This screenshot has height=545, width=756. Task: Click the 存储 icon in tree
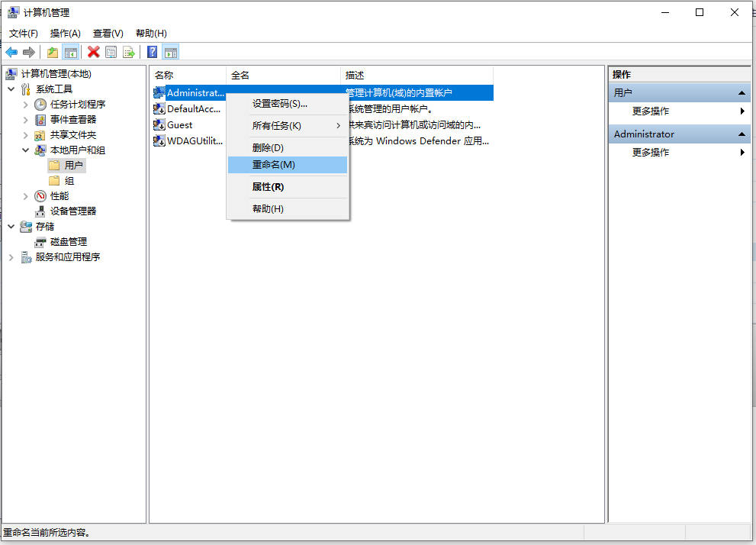tap(26, 227)
